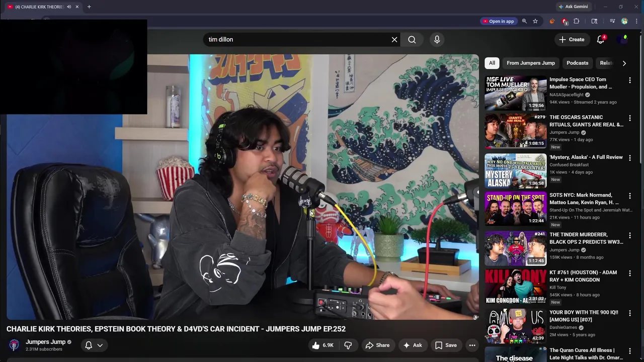Click the orange extension icon
Viewport: 644px width, 362px height.
[x=552, y=21]
